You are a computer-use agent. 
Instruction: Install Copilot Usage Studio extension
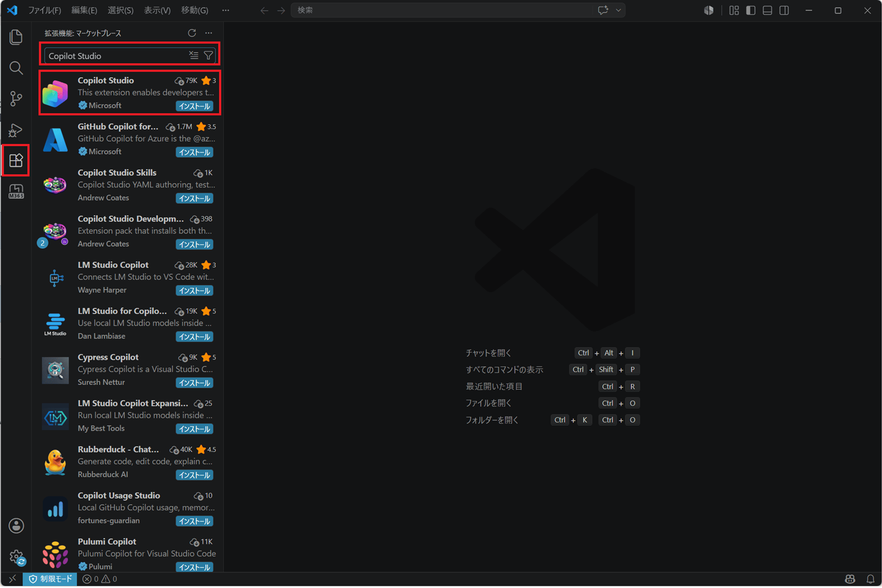click(x=195, y=522)
